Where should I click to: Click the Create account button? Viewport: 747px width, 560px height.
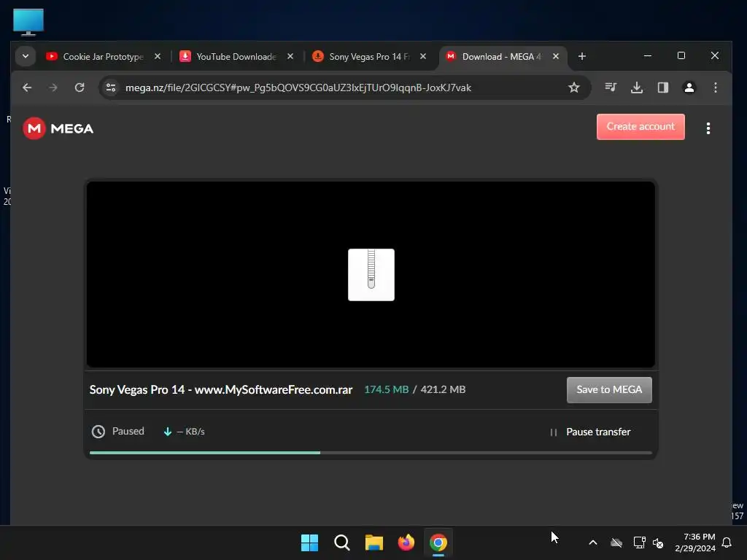click(x=640, y=127)
